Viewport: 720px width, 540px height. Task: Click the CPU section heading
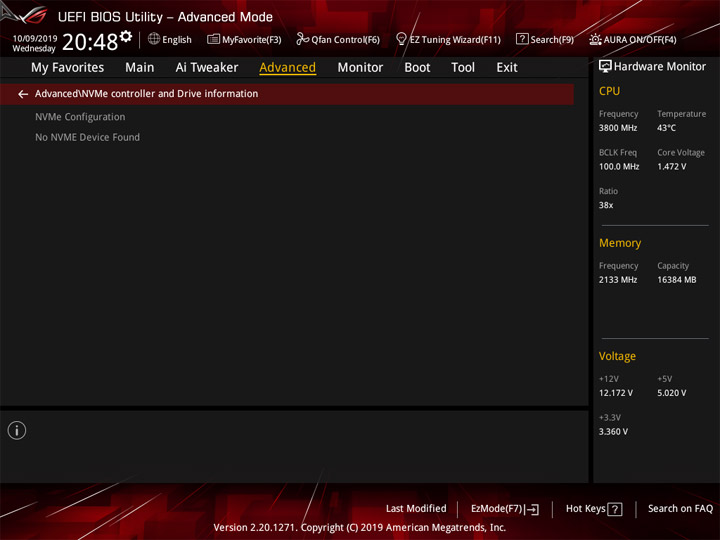[609, 91]
